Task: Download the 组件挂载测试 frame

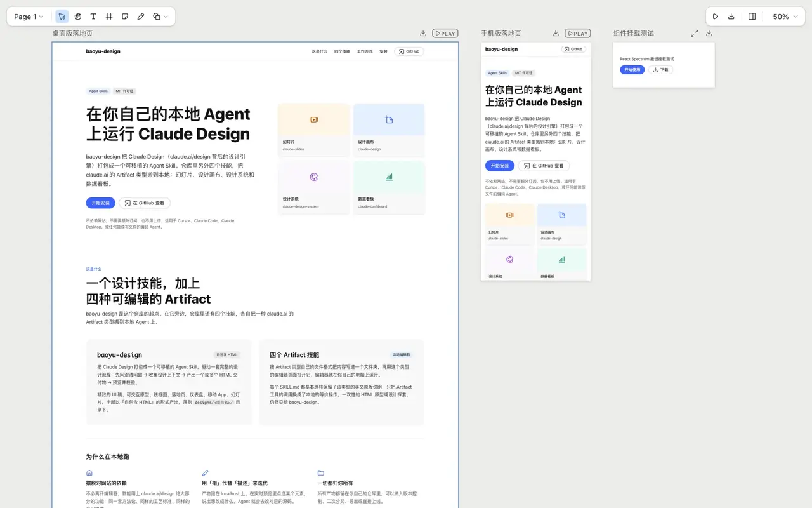Action: [x=709, y=34]
